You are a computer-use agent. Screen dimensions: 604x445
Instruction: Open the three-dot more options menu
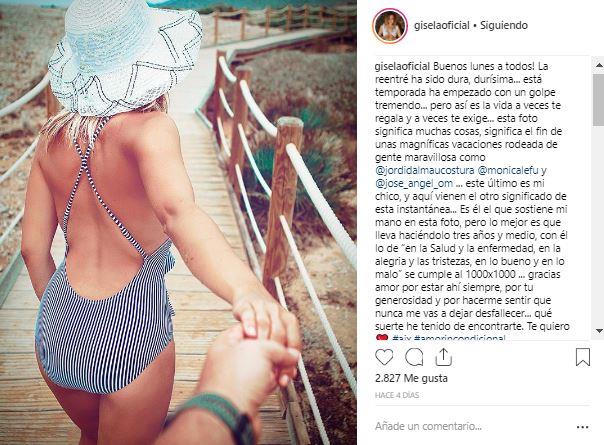point(583,427)
